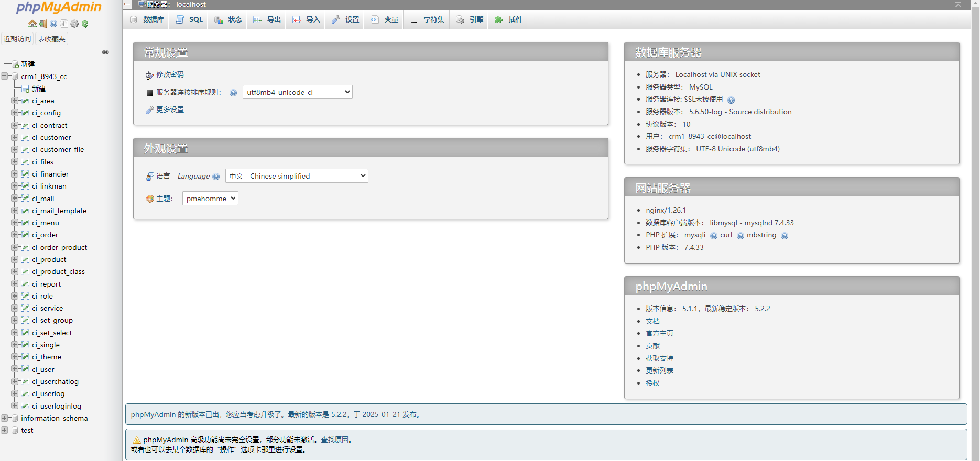Select the ci_mail_template table in tree
The width and height of the screenshot is (980, 461).
tap(59, 211)
